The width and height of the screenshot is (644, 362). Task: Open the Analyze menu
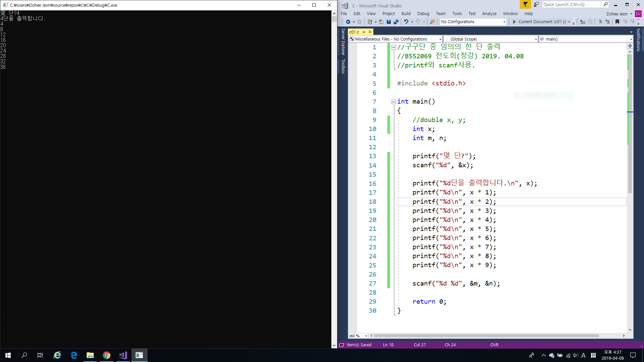(489, 14)
